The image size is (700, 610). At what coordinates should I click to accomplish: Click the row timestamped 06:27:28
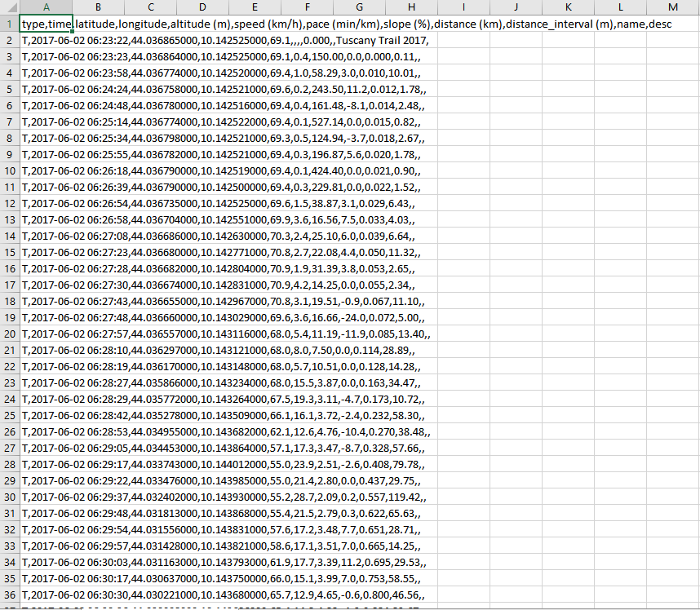point(219,268)
